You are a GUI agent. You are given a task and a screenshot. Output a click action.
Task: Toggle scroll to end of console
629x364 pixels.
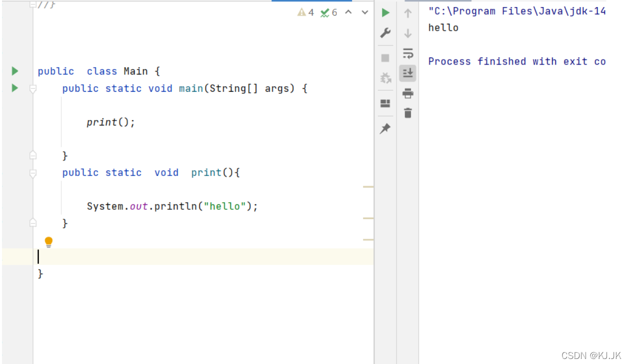pos(408,73)
